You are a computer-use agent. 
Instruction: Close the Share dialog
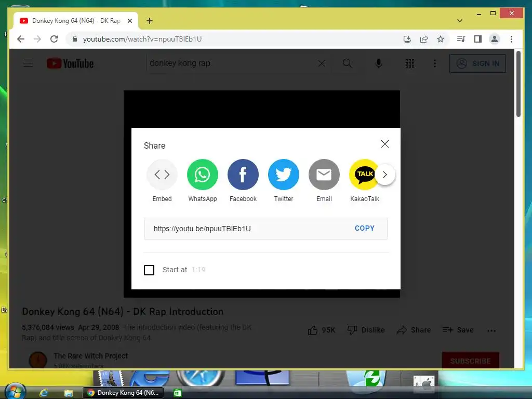pos(385,144)
